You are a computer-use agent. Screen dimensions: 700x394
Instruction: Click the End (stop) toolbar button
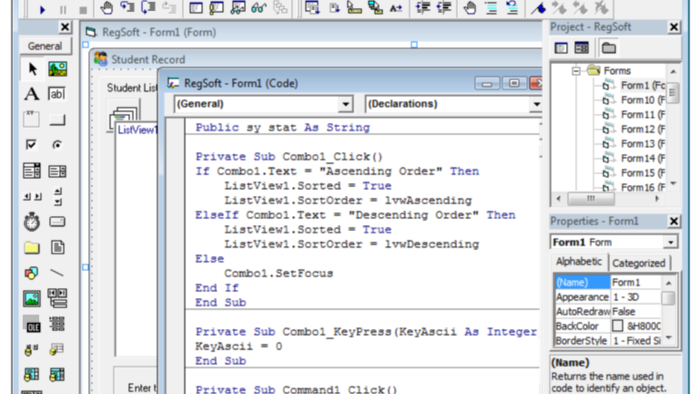click(x=83, y=9)
